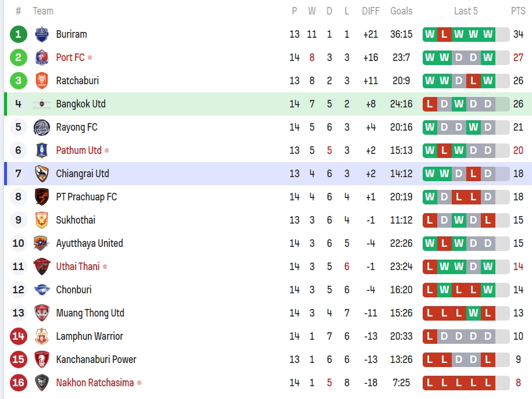
Task: Sort table by PTS column header
Action: (x=518, y=11)
